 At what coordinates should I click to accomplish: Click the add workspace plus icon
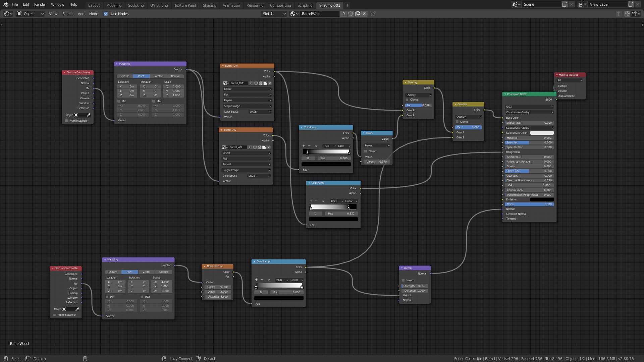click(x=347, y=5)
